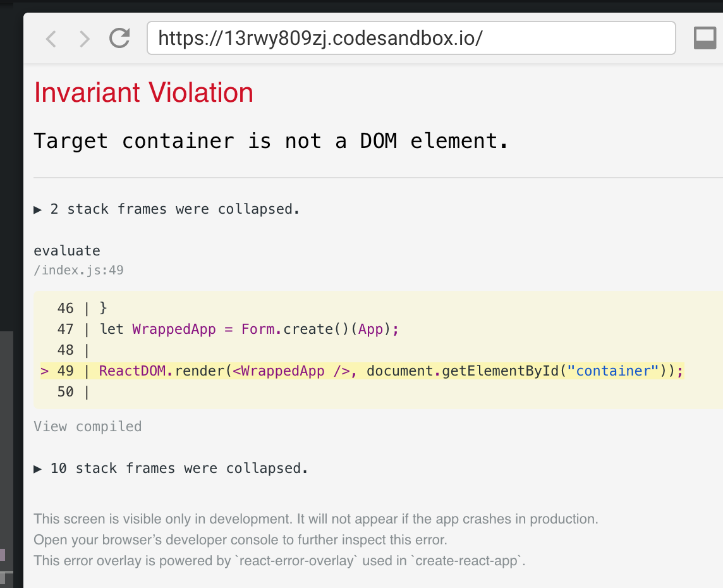Reload the sandbox preview page
Viewport: 723px width, 588px height.
click(x=119, y=39)
